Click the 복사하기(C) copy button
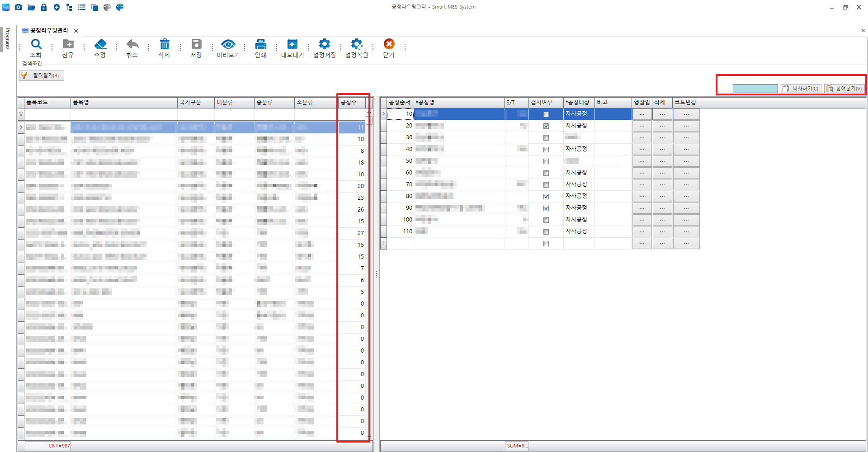Image resolution: width=868 pixels, height=452 pixels. pyautogui.click(x=801, y=89)
